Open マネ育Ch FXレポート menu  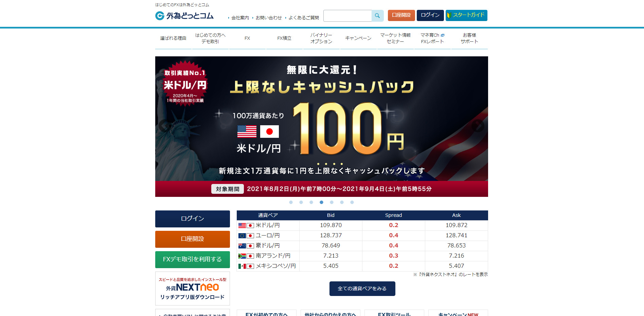tap(432, 38)
